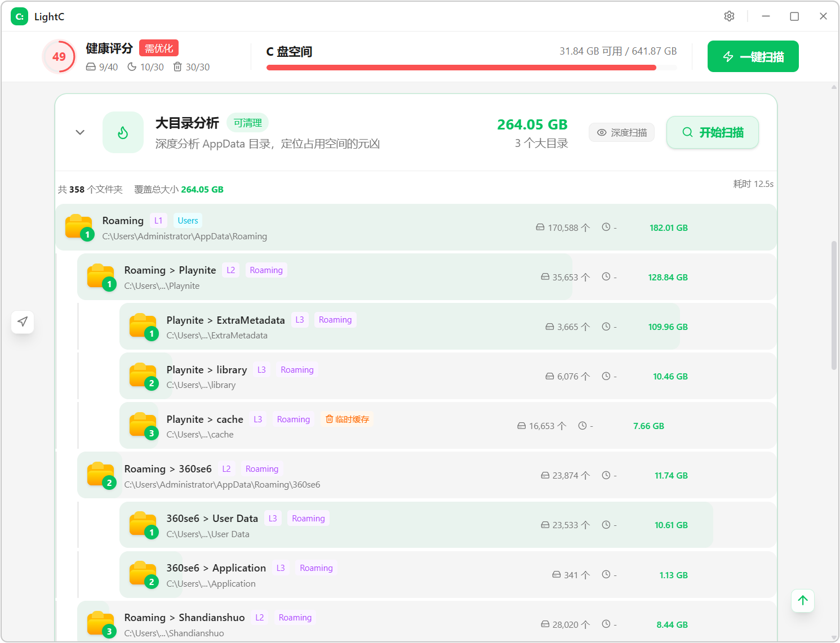Click the 7.66 GB size value
This screenshot has width=840, height=643.
(648, 426)
